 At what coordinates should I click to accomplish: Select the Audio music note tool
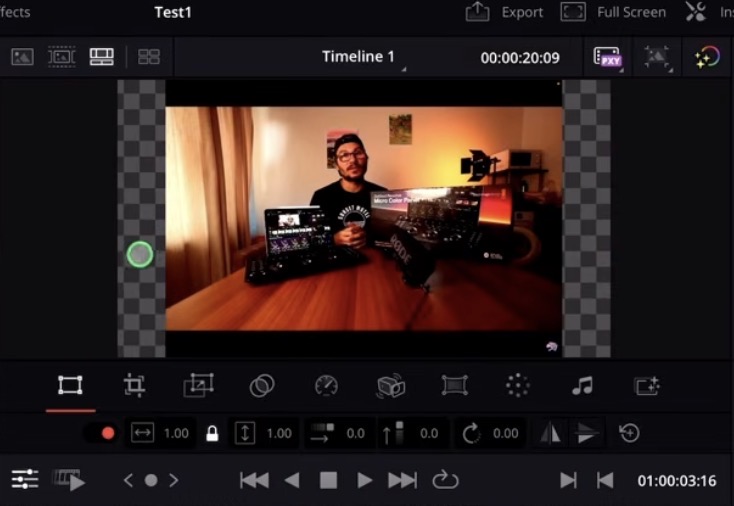[x=582, y=386]
